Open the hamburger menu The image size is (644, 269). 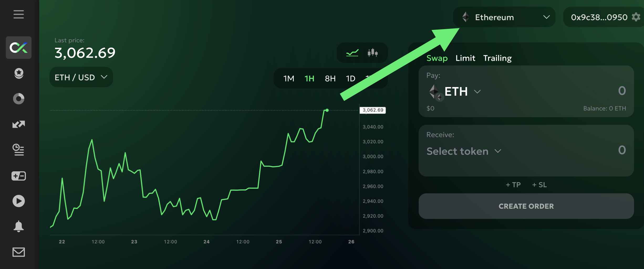[x=19, y=14]
